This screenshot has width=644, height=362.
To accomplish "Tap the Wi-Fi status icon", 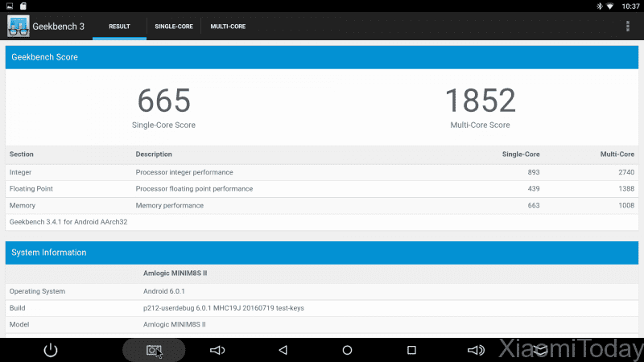I will coord(610,6).
